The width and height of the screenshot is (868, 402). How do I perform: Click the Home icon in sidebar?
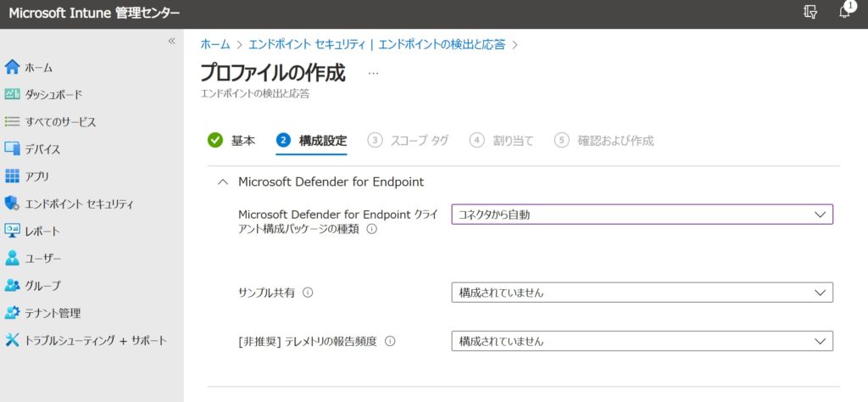coord(12,67)
